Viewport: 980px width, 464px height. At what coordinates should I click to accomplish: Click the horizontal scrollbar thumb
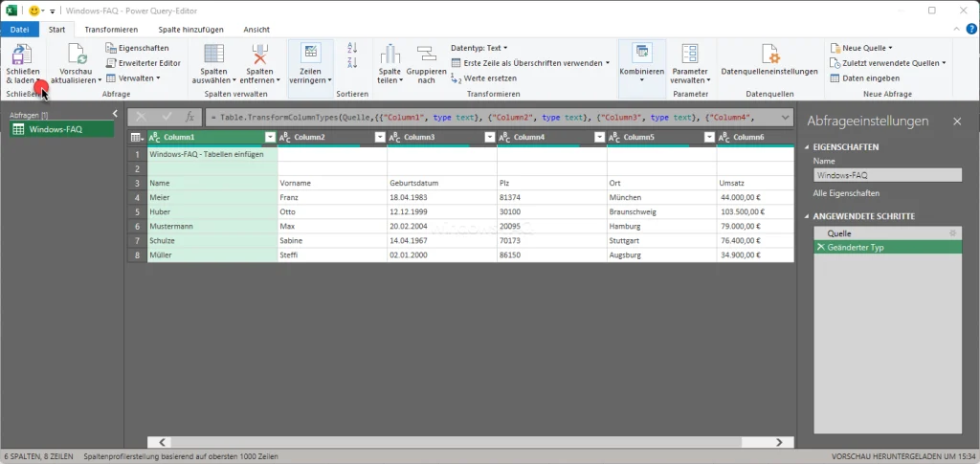pos(455,442)
